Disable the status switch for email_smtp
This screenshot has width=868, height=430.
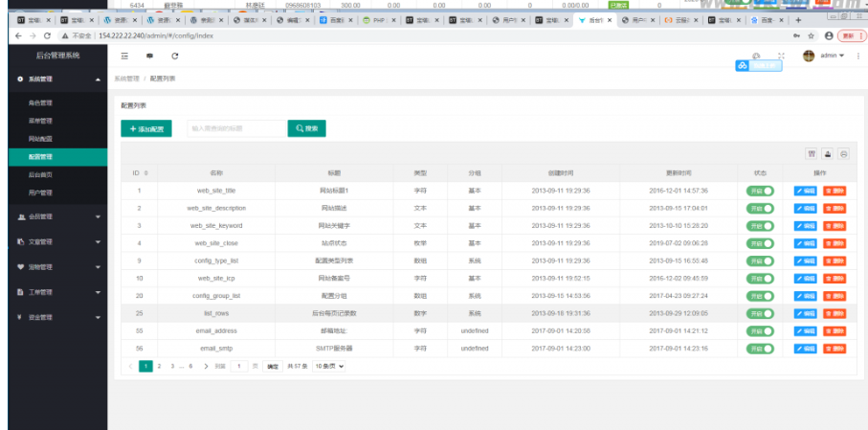pos(760,349)
